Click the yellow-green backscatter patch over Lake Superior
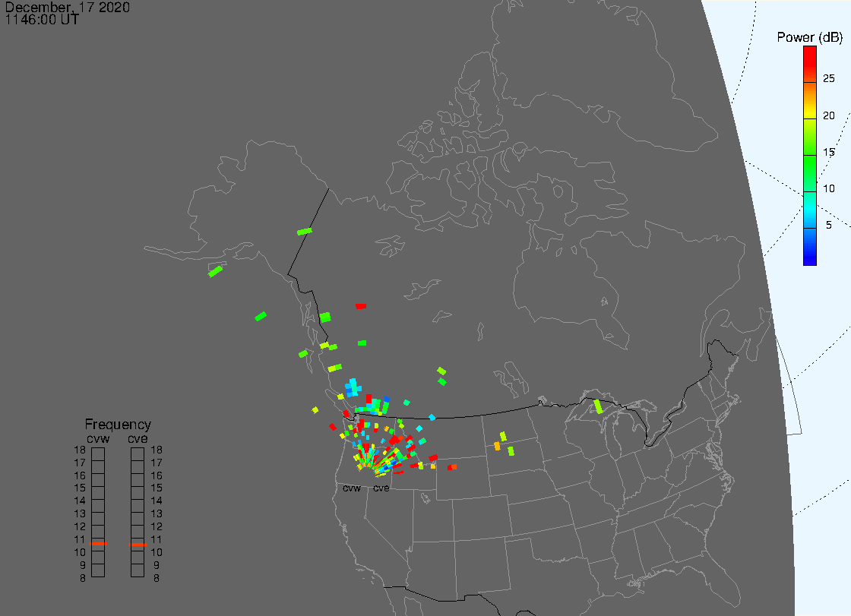The width and height of the screenshot is (851, 616). click(x=598, y=406)
